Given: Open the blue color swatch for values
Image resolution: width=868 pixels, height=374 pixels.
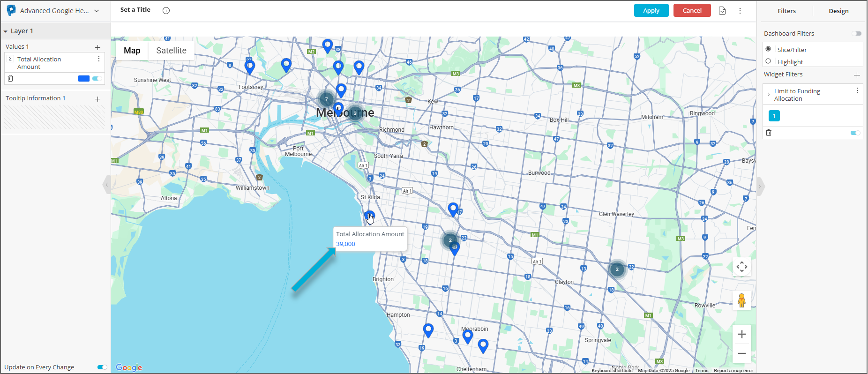Looking at the screenshot, I should click(x=84, y=78).
